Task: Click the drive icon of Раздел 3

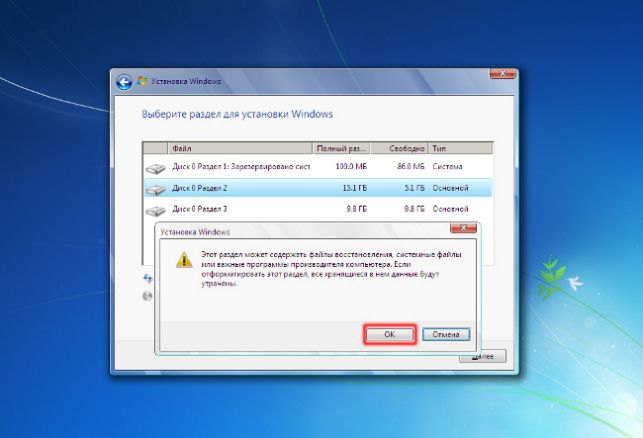Action: tap(155, 210)
